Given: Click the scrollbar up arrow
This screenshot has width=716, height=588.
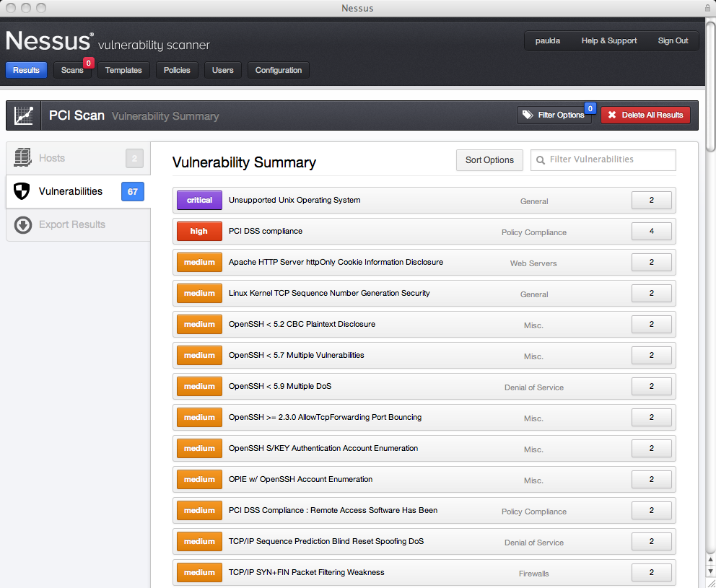Looking at the screenshot, I should [x=710, y=560].
